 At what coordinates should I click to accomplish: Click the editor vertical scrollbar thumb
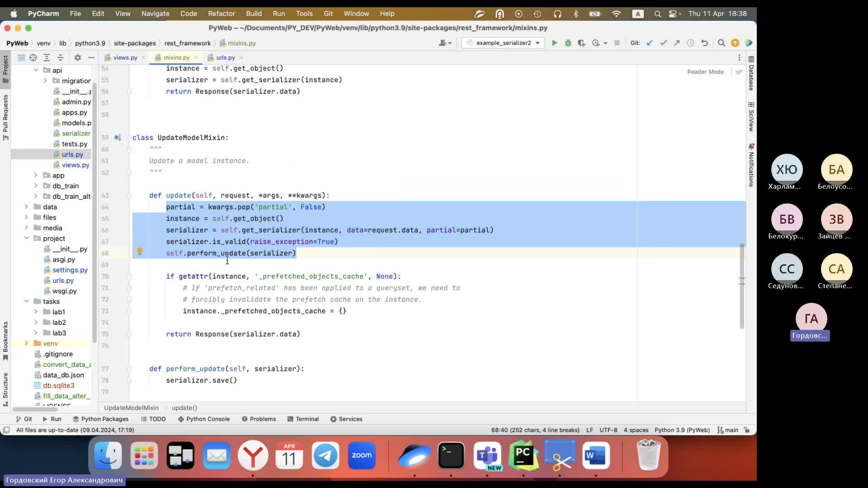[742, 286]
